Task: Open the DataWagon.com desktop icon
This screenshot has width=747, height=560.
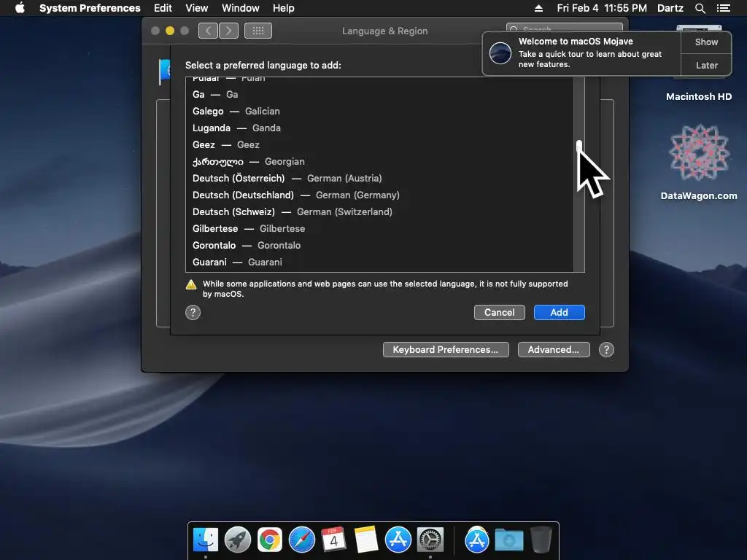Action: coord(698,152)
